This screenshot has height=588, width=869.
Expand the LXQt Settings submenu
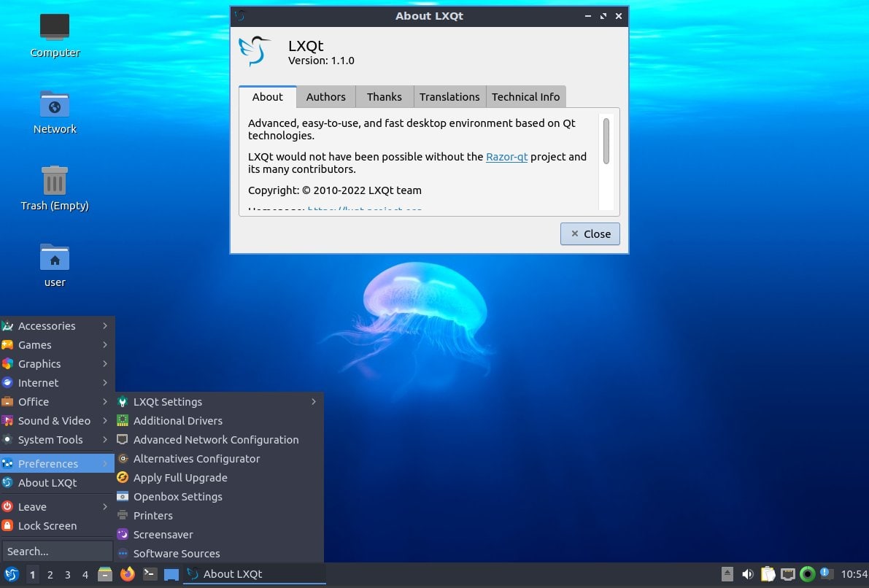tap(219, 402)
